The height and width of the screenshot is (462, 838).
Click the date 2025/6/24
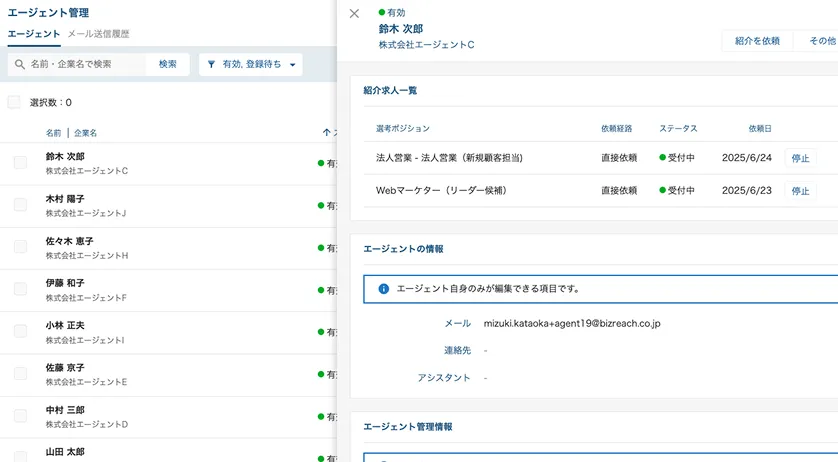(747, 158)
